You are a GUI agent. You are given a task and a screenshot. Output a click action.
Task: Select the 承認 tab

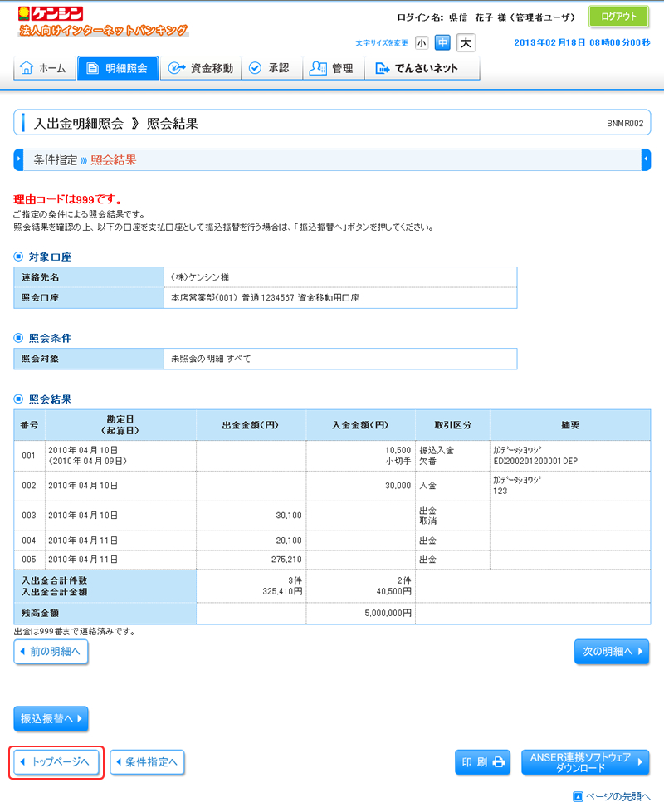(271, 68)
